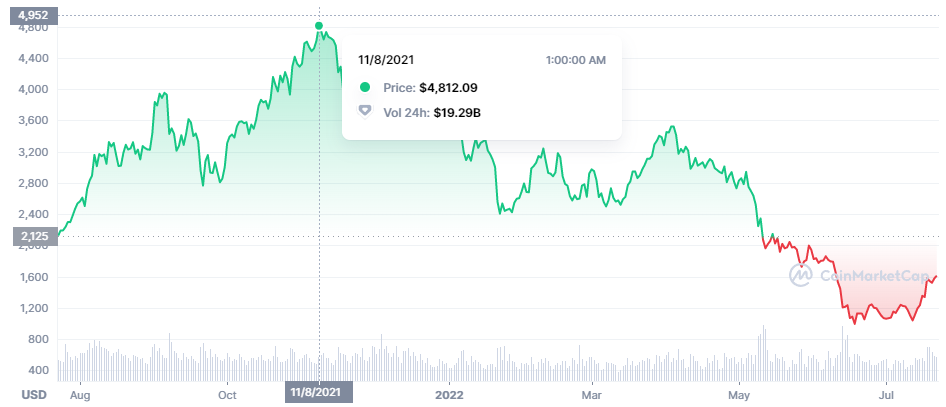The image size is (946, 407).
Task: Select May on the time axis
Action: click(740, 395)
